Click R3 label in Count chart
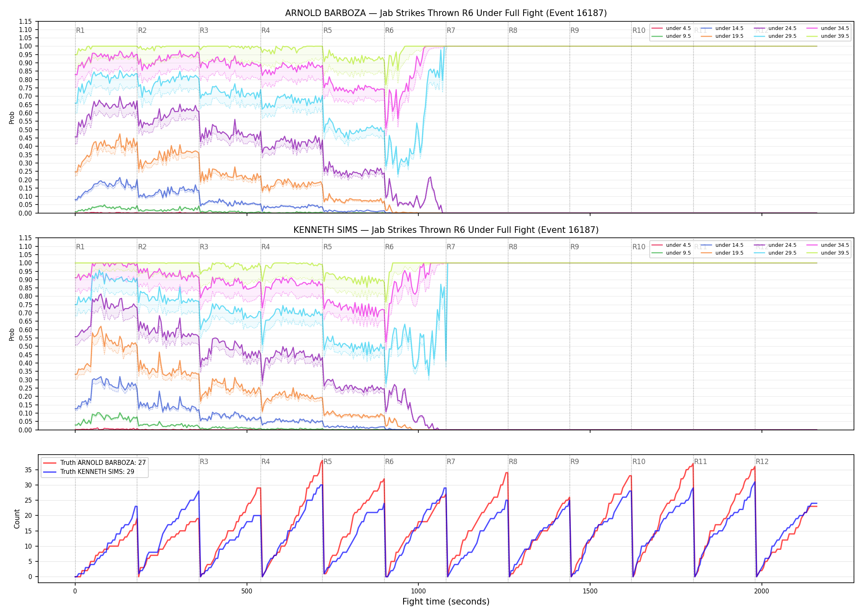 click(204, 462)
